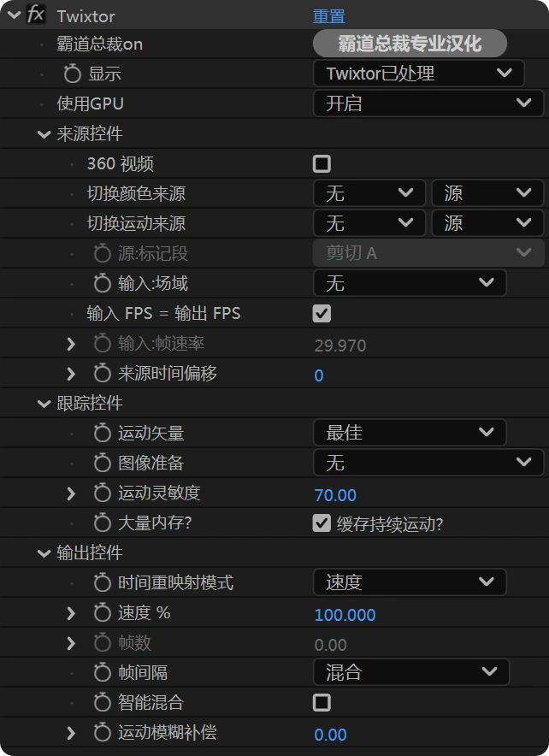Expand the 速度 % property
Image resolution: width=549 pixels, height=756 pixels.
tap(71, 613)
